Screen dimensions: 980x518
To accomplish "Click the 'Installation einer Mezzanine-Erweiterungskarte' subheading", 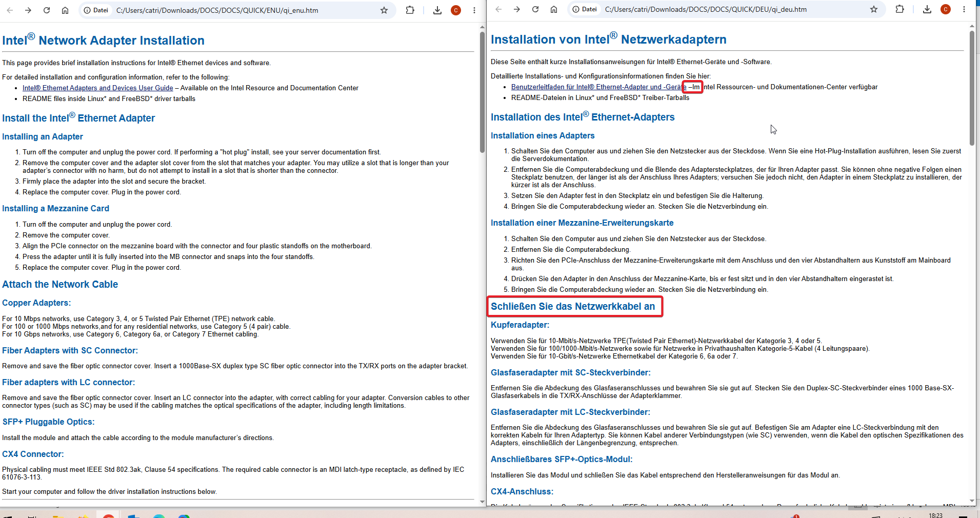I will coord(582,223).
